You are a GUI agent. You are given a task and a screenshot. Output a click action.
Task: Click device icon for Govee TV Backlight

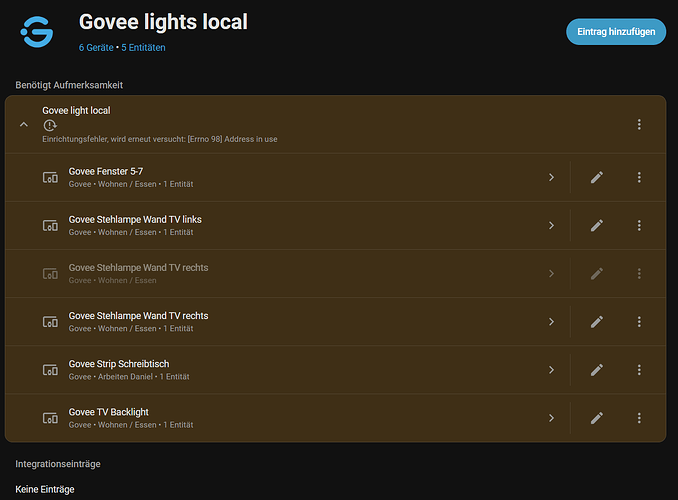tap(50, 418)
